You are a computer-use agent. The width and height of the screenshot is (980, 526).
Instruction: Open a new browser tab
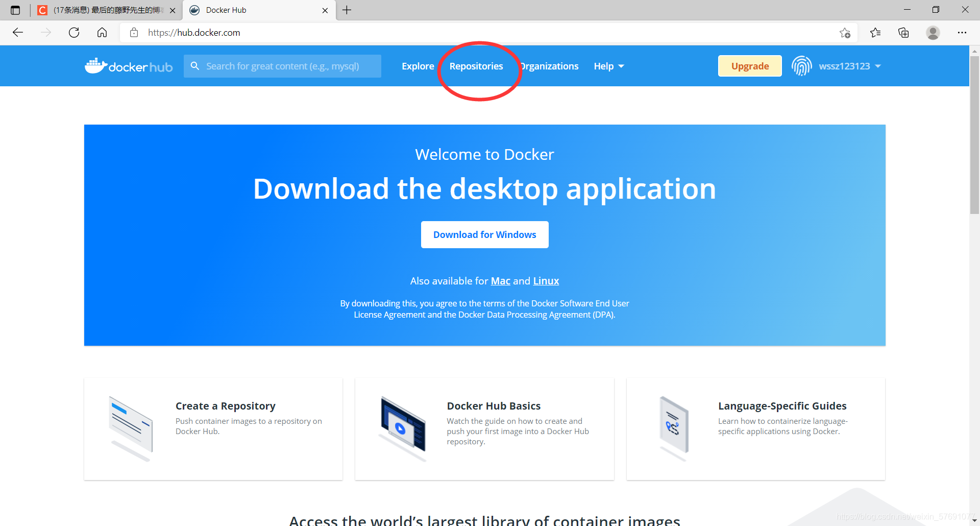(x=347, y=10)
